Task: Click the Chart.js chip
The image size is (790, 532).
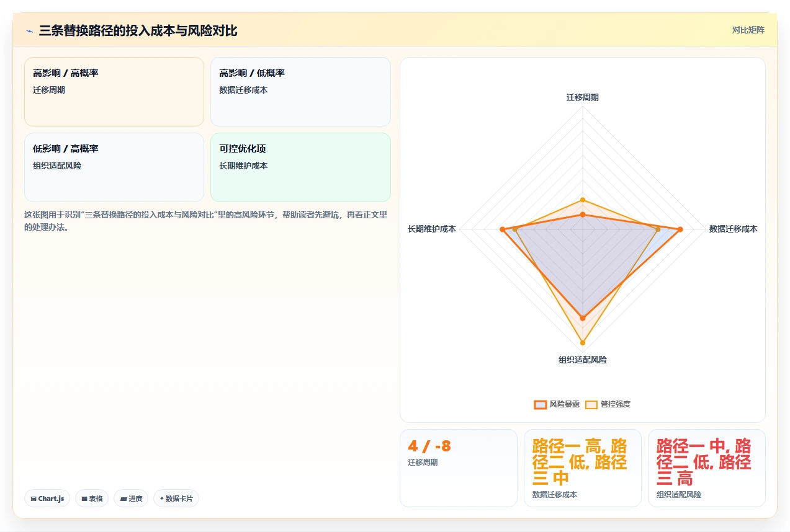Action: 47,499
